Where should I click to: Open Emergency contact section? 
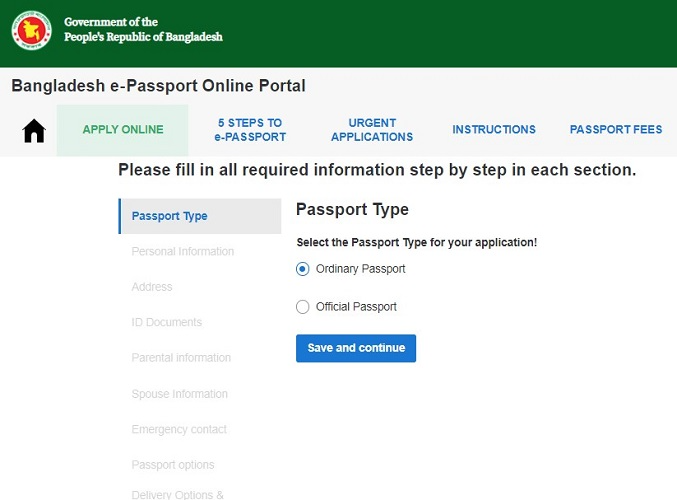click(x=179, y=429)
